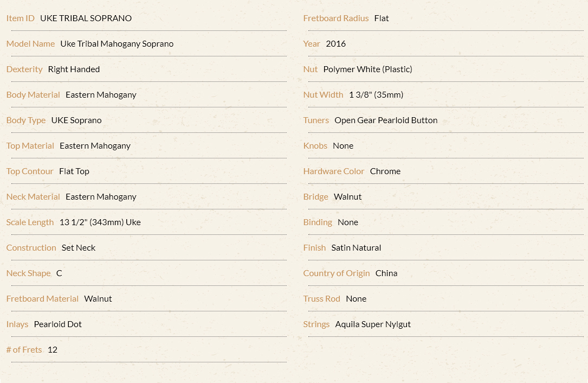Click the Fretboard Material label
The width and height of the screenshot is (588, 383).
pos(42,299)
